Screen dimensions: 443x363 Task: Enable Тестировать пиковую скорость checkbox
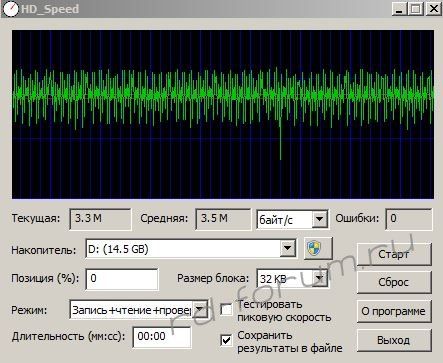click(x=227, y=310)
